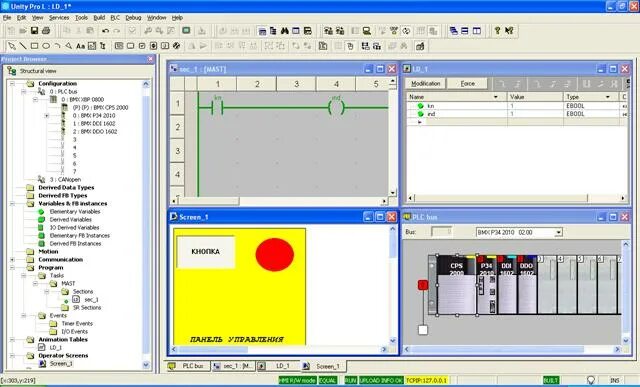Expand the 0 : BMX P34 2010 node

47,116
